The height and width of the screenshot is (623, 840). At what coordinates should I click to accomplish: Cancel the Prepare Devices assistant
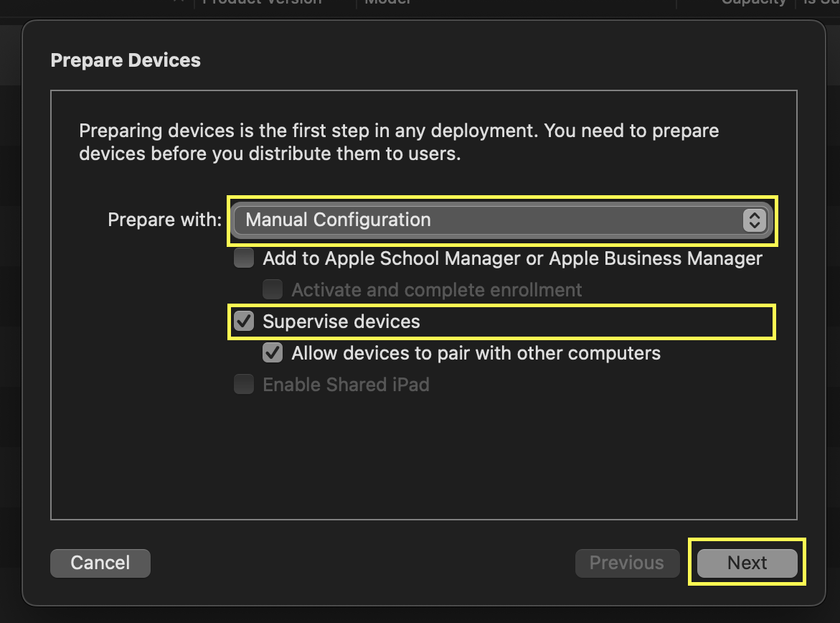pyautogui.click(x=100, y=563)
